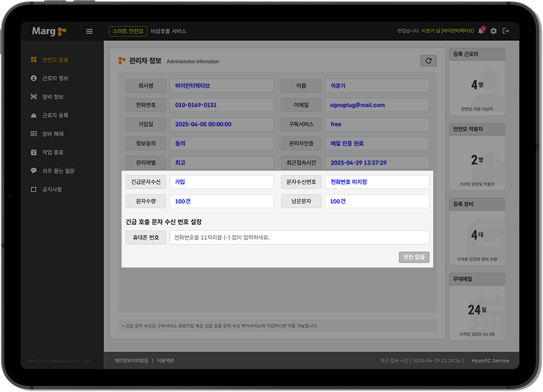The image size is (543, 392).
Task: Click the 최근접속시간 value 2025-04-29 13:37:29
Action: coord(359,163)
